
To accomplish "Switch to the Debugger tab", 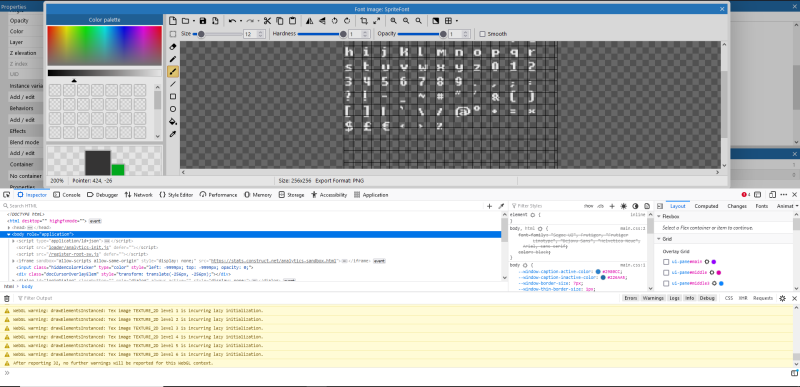I will point(103,195).
